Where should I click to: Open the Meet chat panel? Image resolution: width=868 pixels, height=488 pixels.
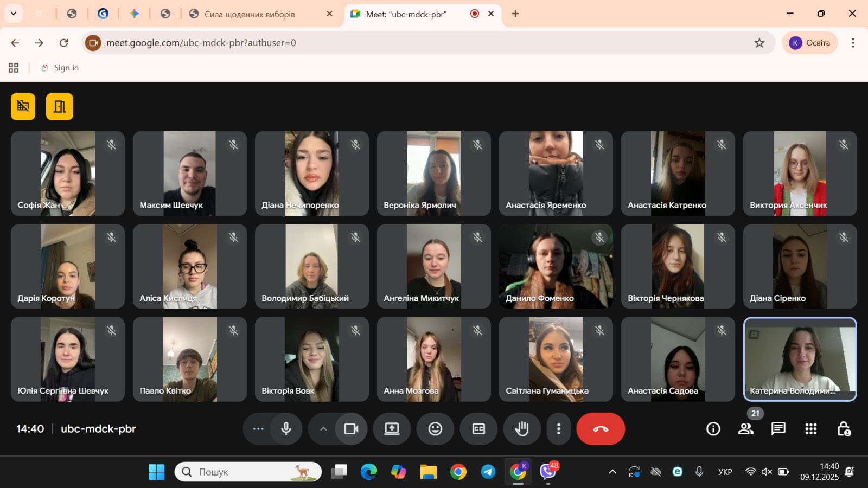778,429
